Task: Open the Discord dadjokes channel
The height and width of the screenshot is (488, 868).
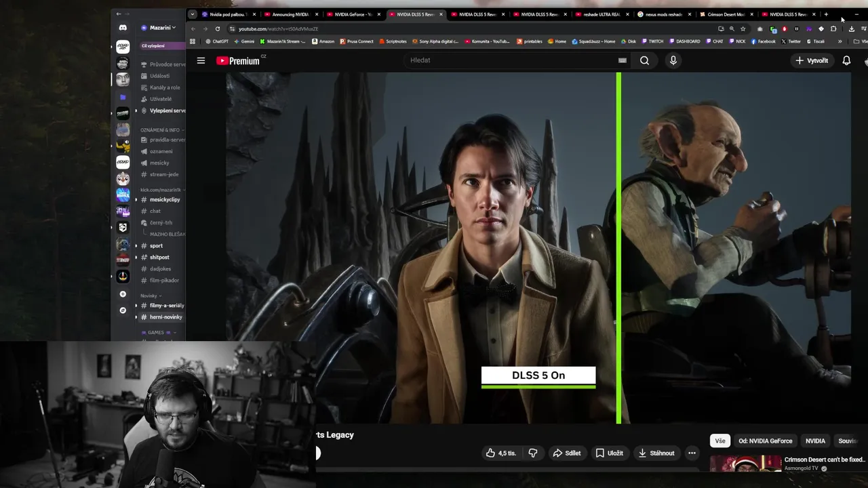Action: [x=161, y=269]
